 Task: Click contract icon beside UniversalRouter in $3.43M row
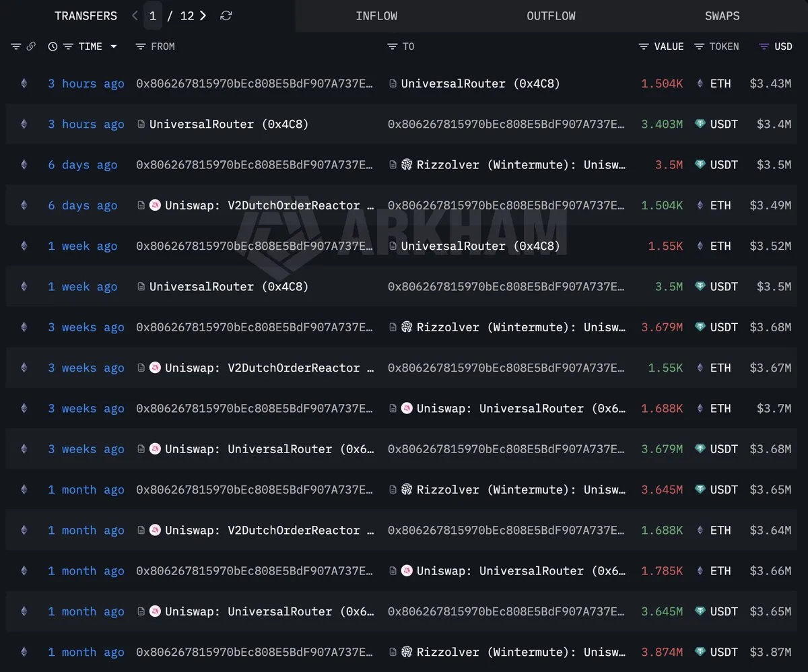[393, 83]
